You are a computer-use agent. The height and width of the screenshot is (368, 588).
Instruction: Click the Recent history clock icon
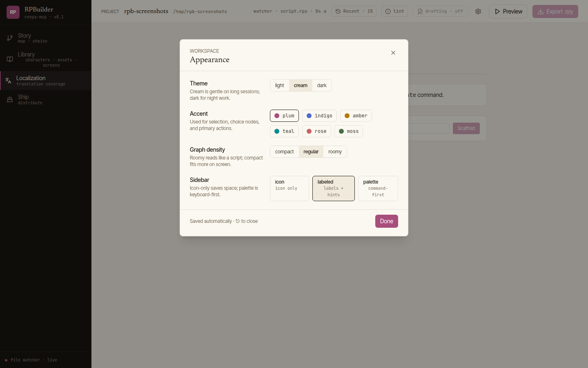coord(338,11)
